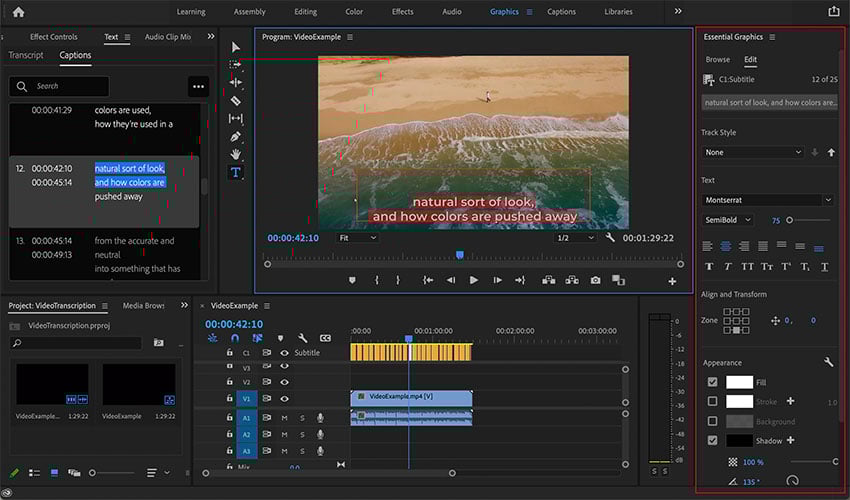This screenshot has height=500, width=850.
Task: Toggle visibility of the Subtitle track
Action: click(x=284, y=353)
